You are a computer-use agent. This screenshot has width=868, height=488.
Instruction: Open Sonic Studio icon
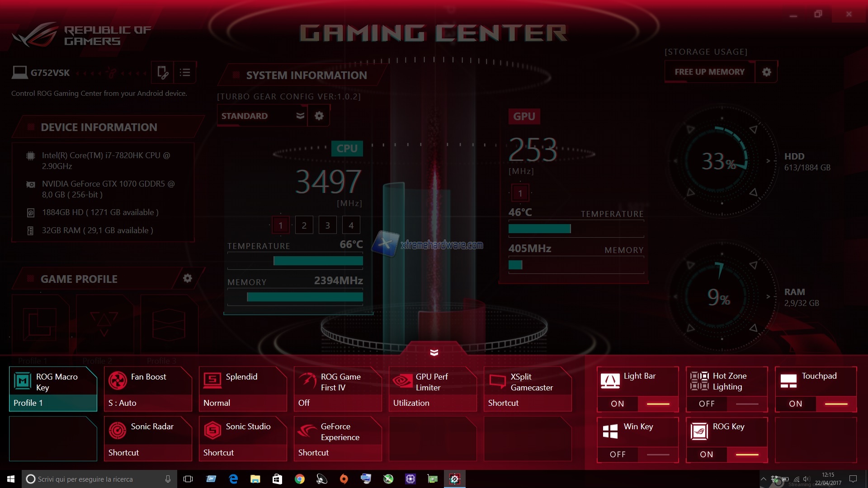[213, 431]
